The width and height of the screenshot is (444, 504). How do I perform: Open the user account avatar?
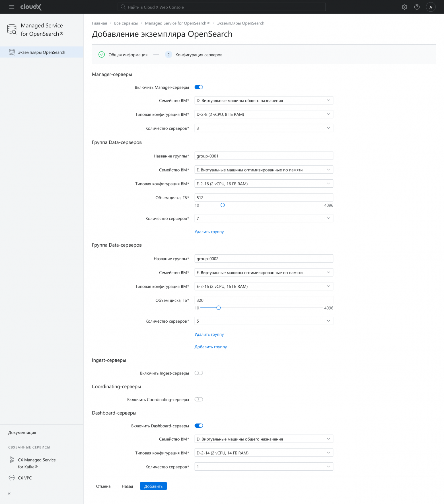coord(431,7)
